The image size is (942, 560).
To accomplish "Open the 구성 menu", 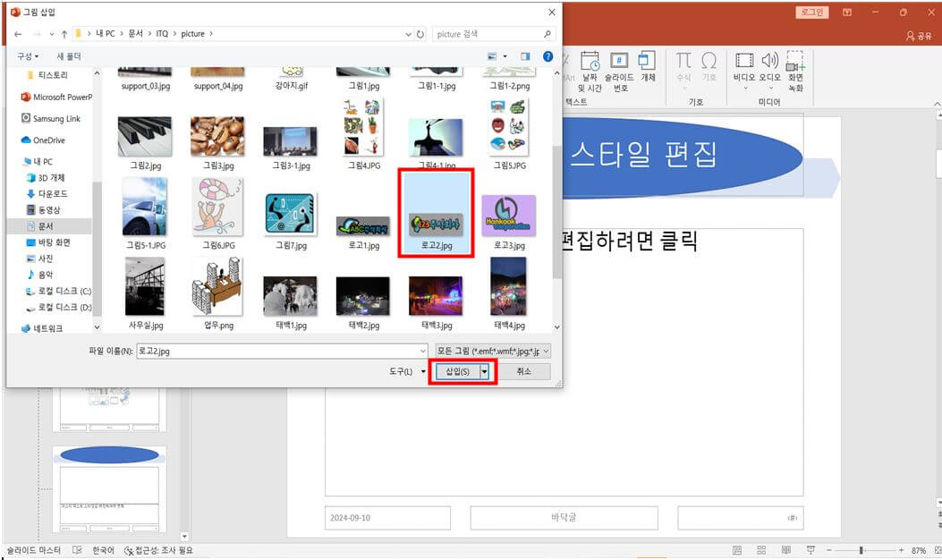I will (x=27, y=55).
